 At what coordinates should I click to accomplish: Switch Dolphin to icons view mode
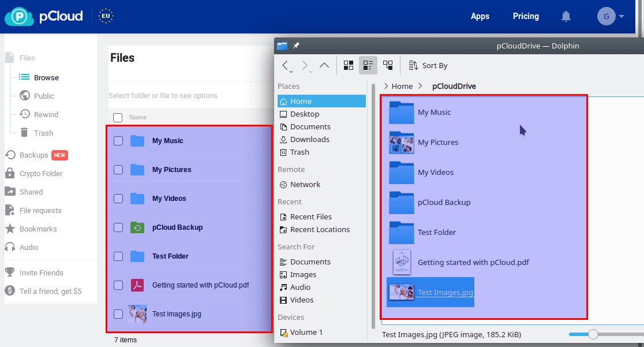pyautogui.click(x=348, y=65)
